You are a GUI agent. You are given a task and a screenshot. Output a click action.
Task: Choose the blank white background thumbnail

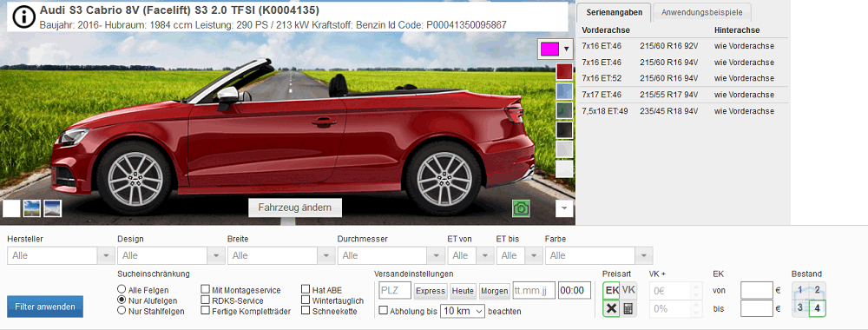click(11, 208)
